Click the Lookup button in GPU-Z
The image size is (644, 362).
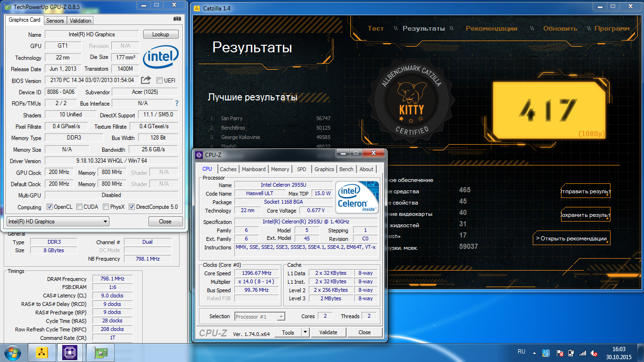[160, 34]
